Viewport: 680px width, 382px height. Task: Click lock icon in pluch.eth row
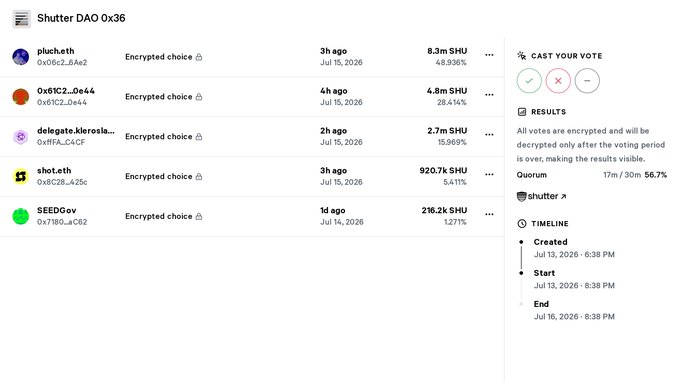(x=199, y=57)
